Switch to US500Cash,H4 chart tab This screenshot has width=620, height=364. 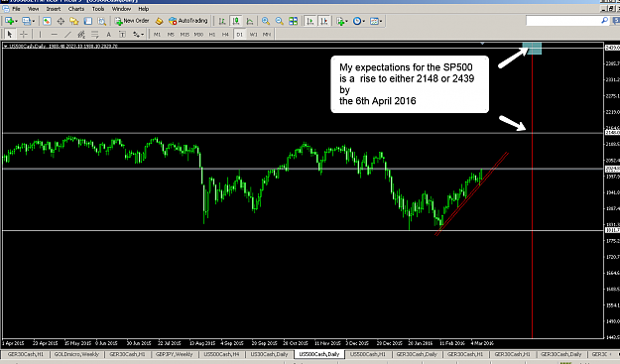(x=222, y=354)
